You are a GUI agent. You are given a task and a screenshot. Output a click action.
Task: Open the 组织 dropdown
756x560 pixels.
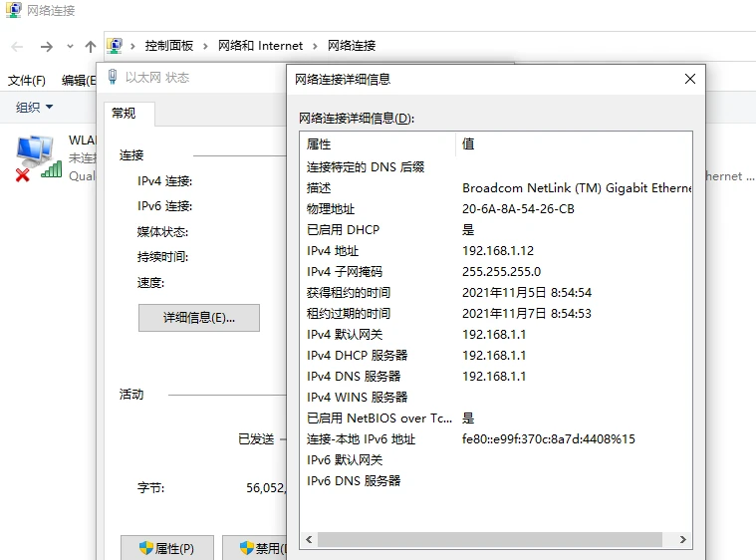pos(34,107)
